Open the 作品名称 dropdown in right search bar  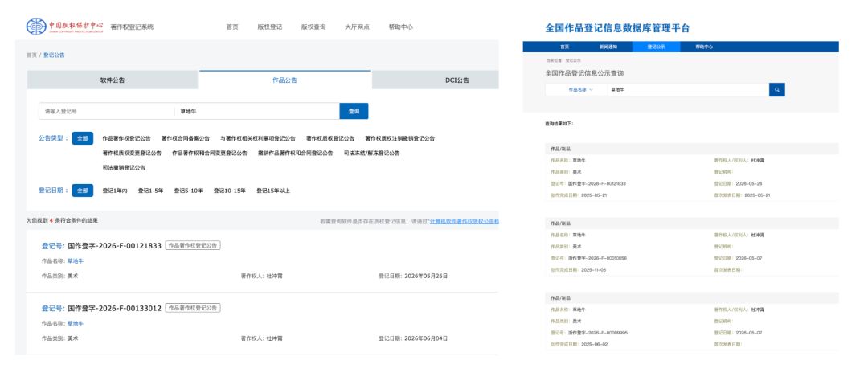(x=581, y=89)
